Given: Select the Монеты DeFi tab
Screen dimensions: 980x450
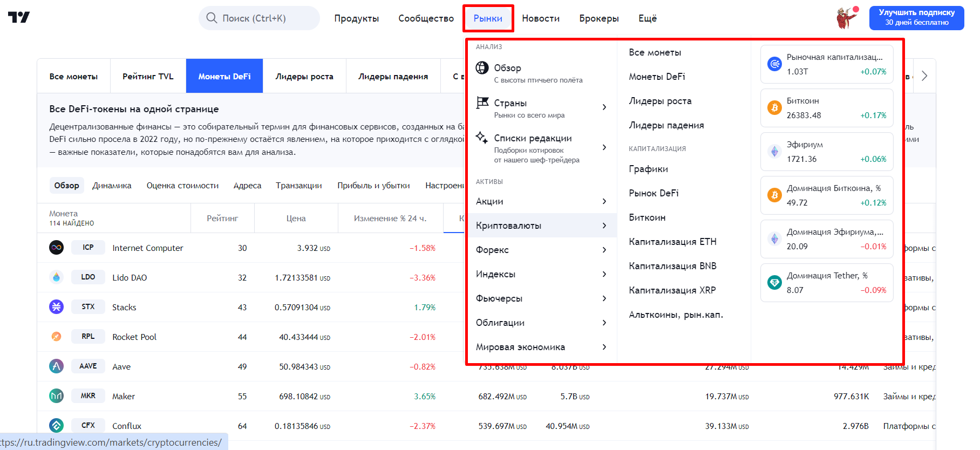Looking at the screenshot, I should pyautogui.click(x=224, y=76).
